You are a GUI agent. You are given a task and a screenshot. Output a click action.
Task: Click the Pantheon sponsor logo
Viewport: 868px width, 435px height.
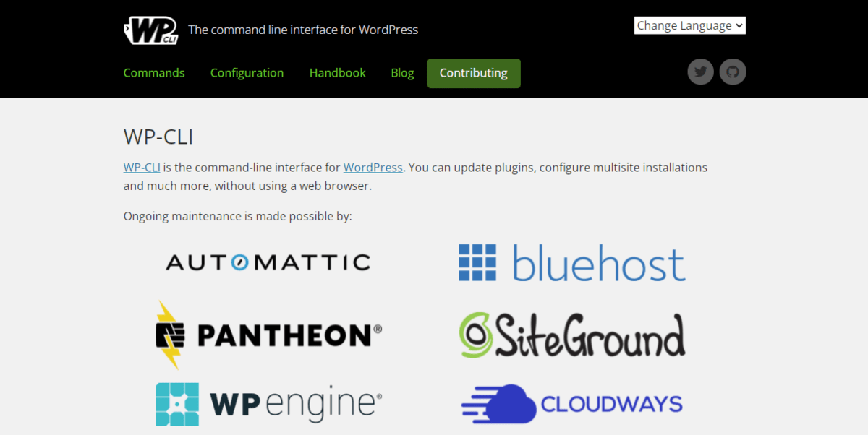click(269, 335)
